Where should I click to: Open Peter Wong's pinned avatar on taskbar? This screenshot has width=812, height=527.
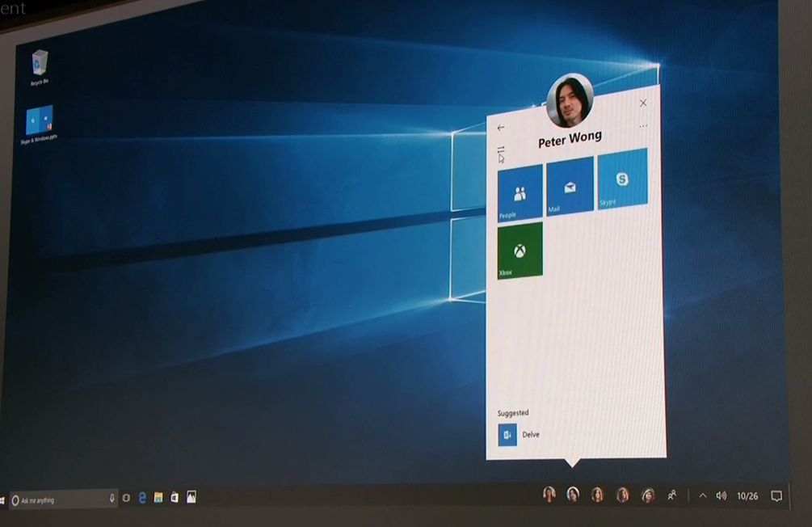point(573,495)
